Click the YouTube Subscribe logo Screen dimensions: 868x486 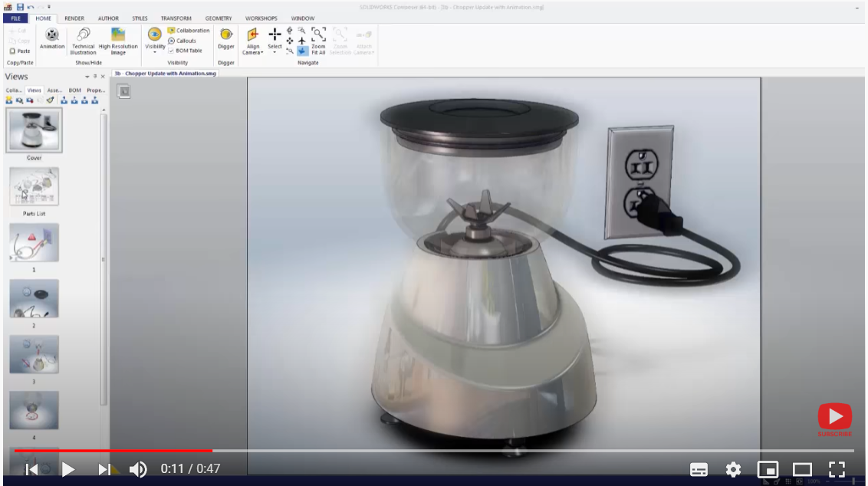[835, 420]
